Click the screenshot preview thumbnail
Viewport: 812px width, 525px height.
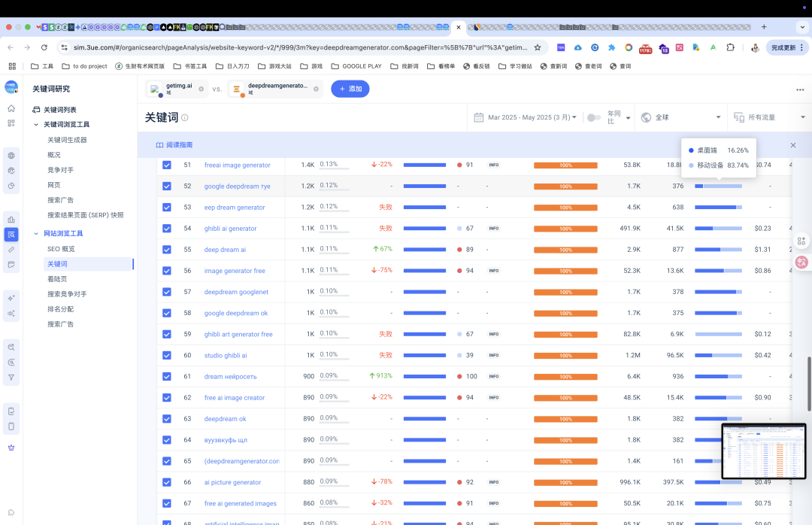[x=764, y=451]
